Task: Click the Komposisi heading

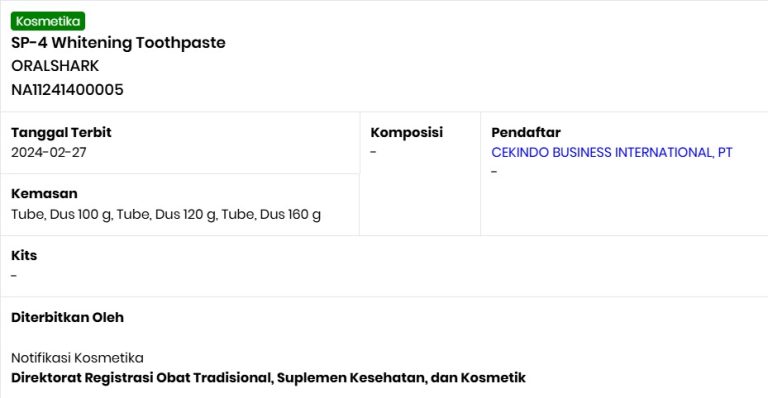Action: [x=407, y=132]
